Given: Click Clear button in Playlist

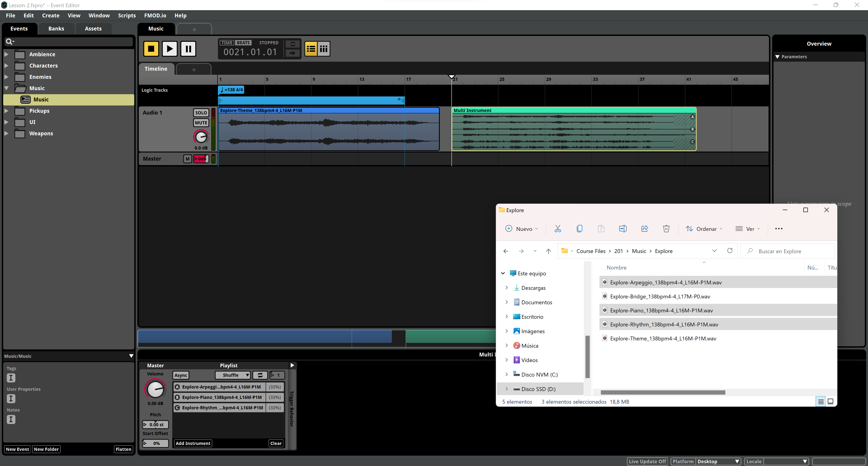Looking at the screenshot, I should pos(276,443).
